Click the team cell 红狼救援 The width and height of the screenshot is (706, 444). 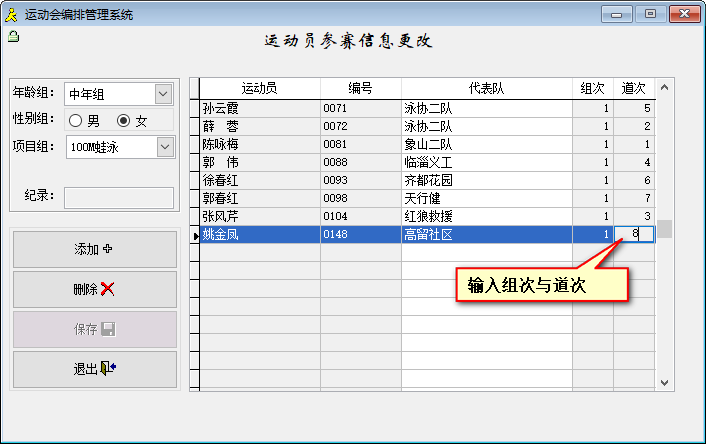[x=486, y=216]
